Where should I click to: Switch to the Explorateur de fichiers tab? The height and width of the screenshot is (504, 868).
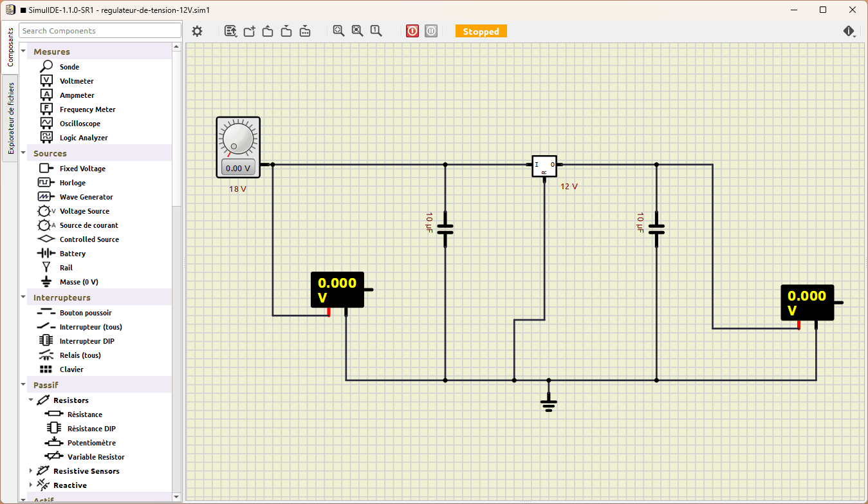tap(10, 118)
